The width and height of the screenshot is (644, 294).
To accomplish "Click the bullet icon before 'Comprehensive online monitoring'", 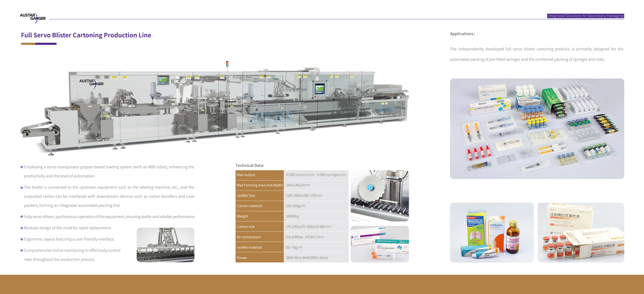I will (x=22, y=250).
